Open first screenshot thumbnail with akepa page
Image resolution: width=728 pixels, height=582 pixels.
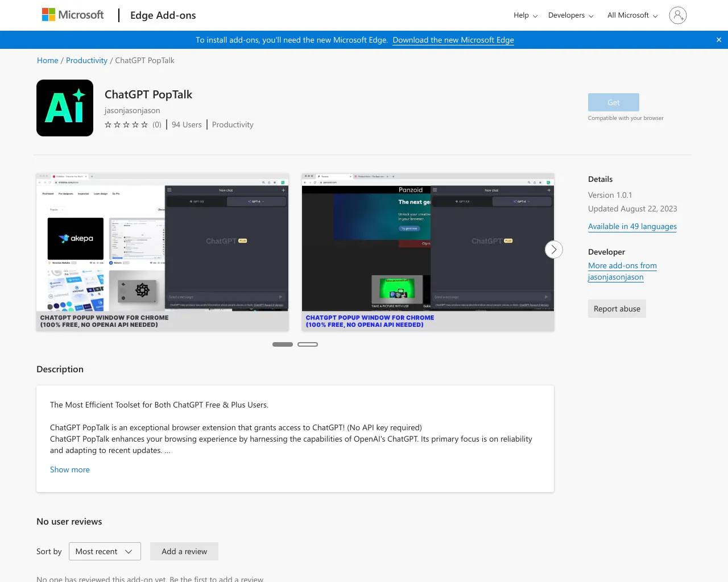(163, 252)
